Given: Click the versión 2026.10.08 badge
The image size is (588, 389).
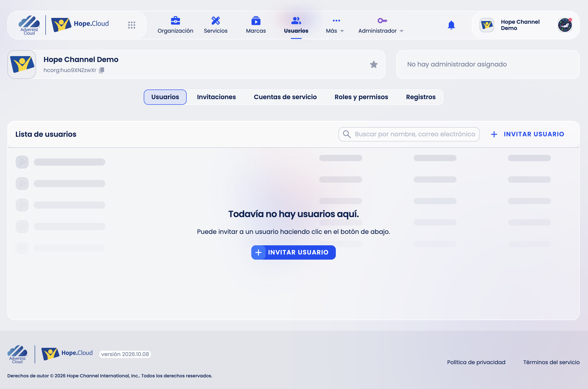Looking at the screenshot, I should point(125,354).
